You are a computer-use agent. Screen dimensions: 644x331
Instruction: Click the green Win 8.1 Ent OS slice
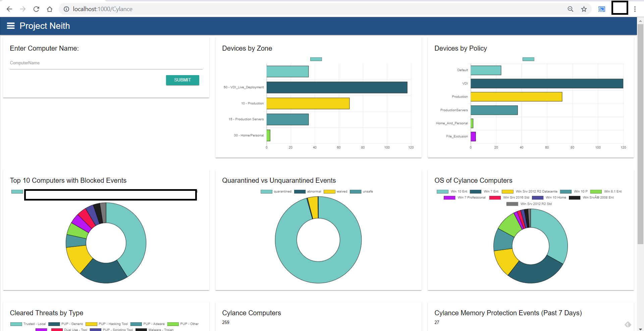tap(511, 224)
